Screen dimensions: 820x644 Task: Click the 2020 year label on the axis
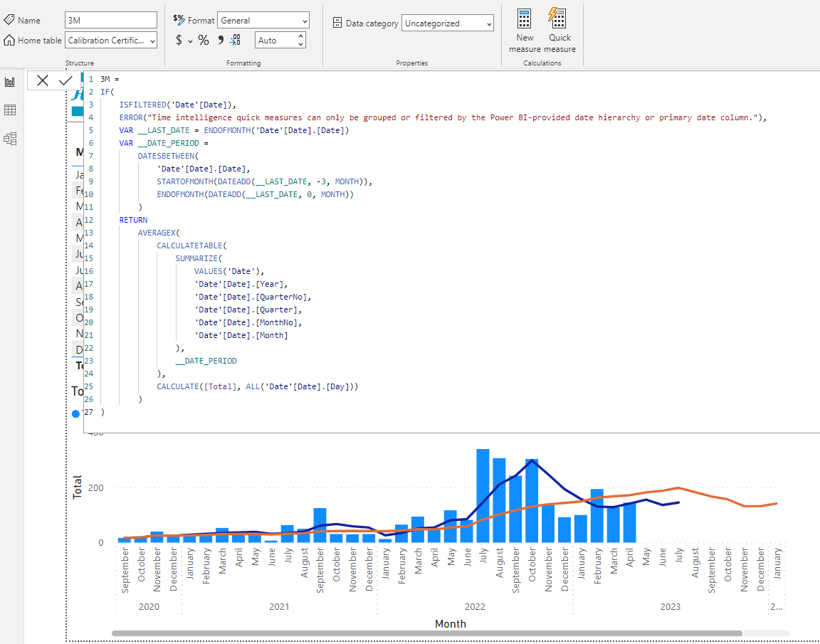click(x=149, y=606)
